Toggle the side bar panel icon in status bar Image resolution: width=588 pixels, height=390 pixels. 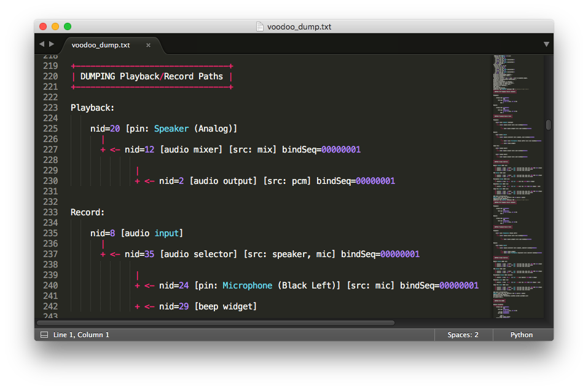[44, 335]
